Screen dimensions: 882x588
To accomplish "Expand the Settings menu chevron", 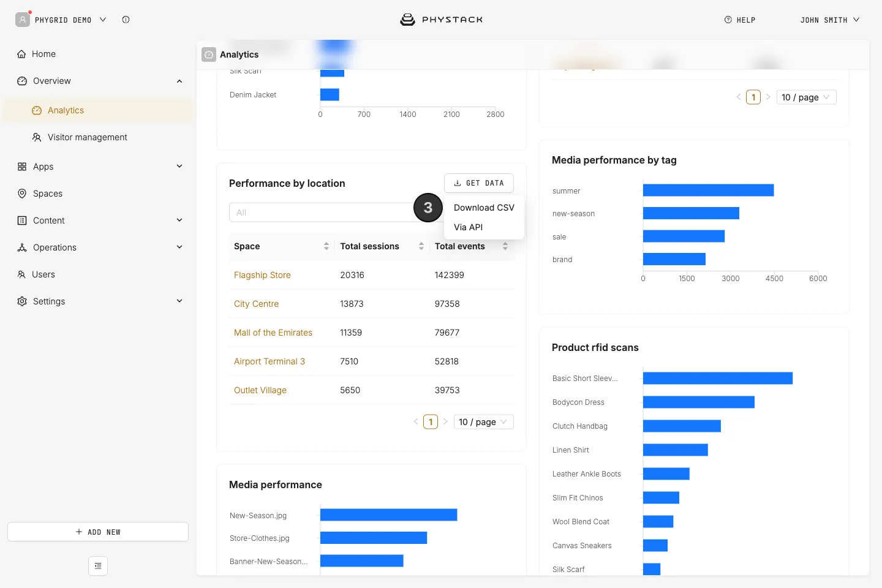I will [179, 301].
